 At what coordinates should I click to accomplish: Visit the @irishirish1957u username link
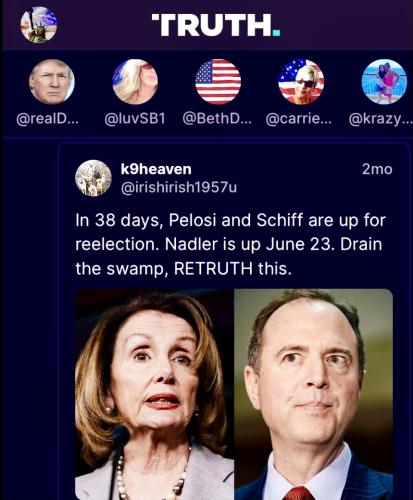(179, 187)
